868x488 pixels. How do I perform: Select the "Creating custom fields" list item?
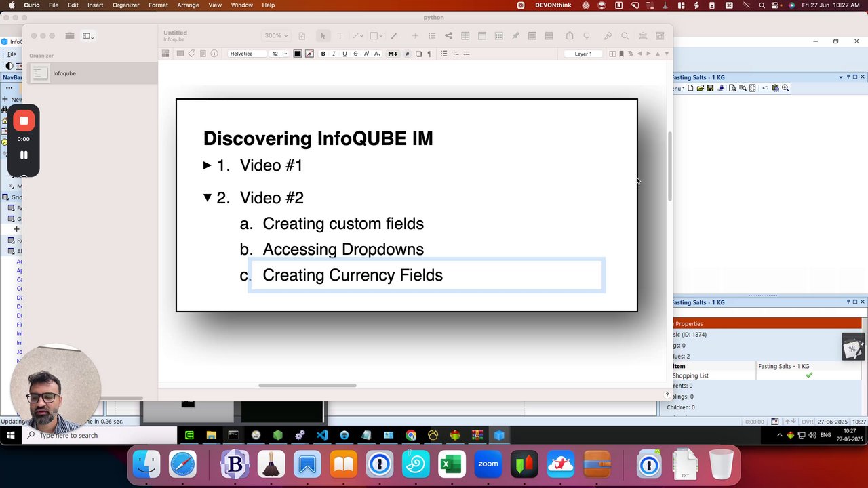click(343, 224)
